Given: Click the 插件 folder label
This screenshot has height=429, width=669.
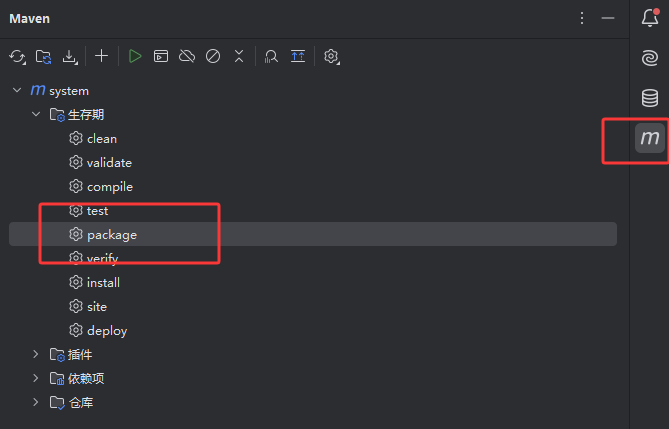Looking at the screenshot, I should coord(80,354).
